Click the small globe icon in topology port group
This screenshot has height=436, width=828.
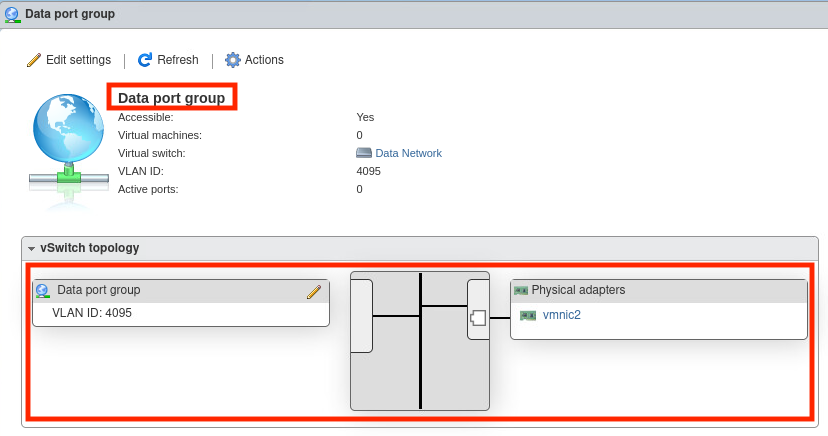[x=43, y=291]
